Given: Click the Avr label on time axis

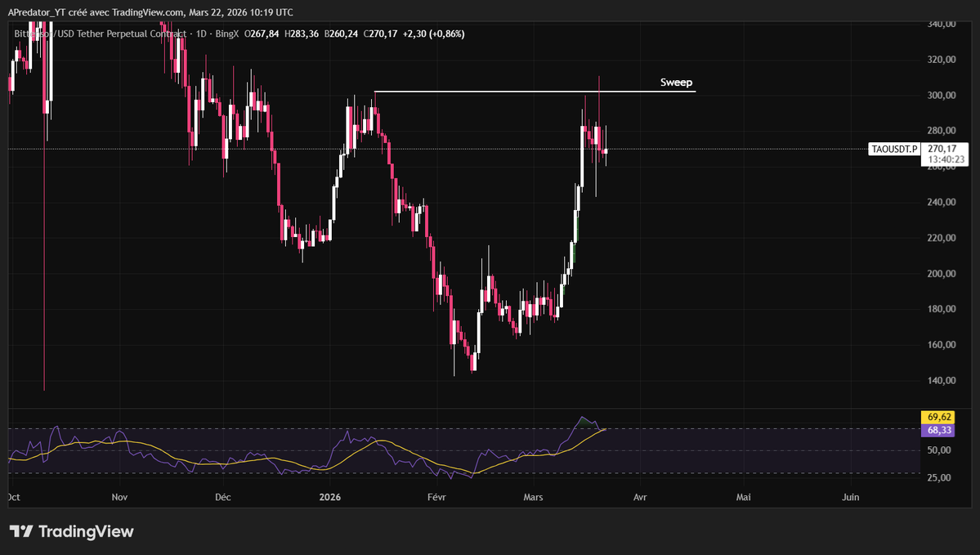Looking at the screenshot, I should click(x=640, y=497).
